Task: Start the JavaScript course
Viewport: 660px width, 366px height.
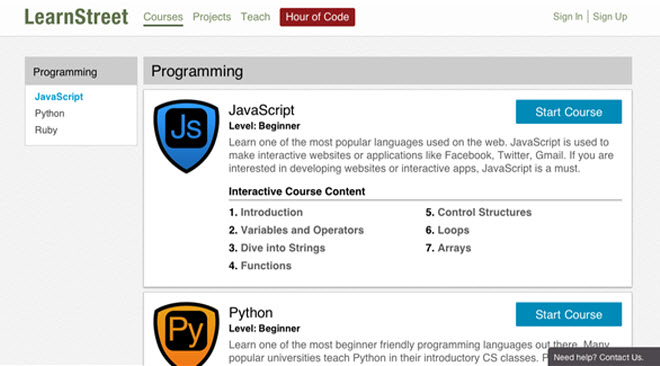Action: (x=569, y=112)
